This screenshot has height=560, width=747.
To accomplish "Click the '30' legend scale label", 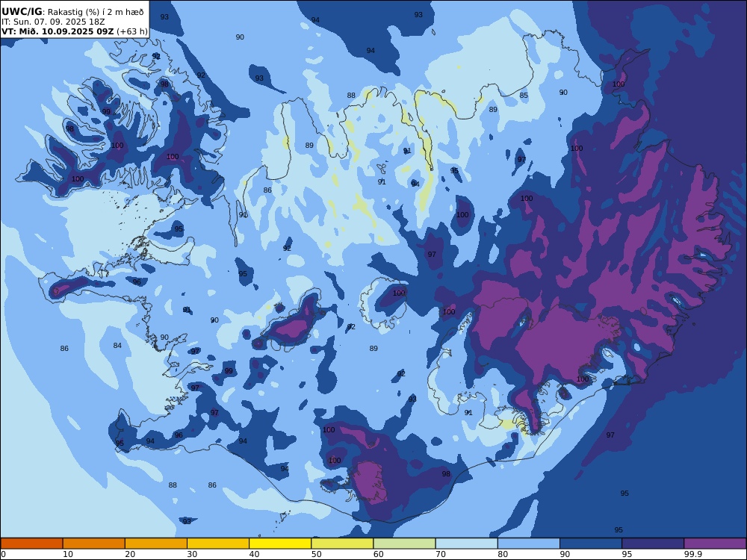I will (192, 554).
